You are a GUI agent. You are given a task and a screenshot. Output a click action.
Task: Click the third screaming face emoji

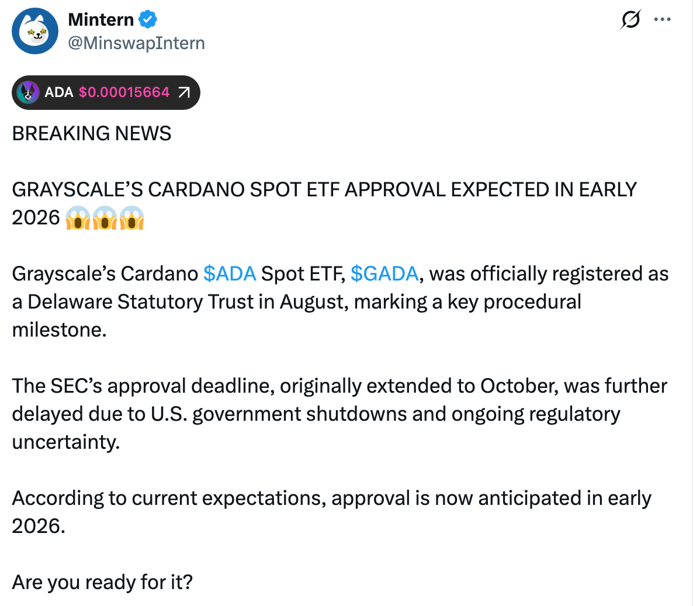click(x=132, y=218)
